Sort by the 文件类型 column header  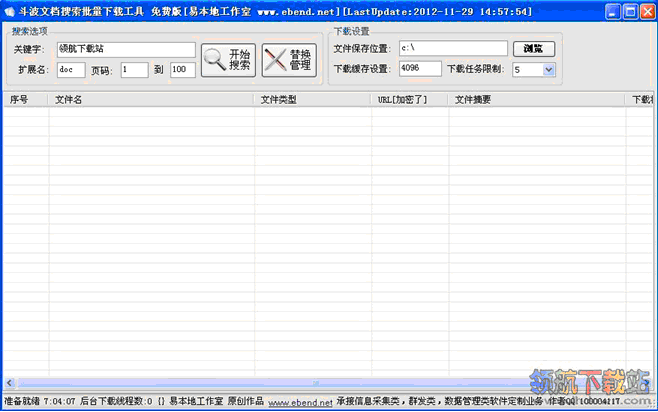pyautogui.click(x=313, y=99)
